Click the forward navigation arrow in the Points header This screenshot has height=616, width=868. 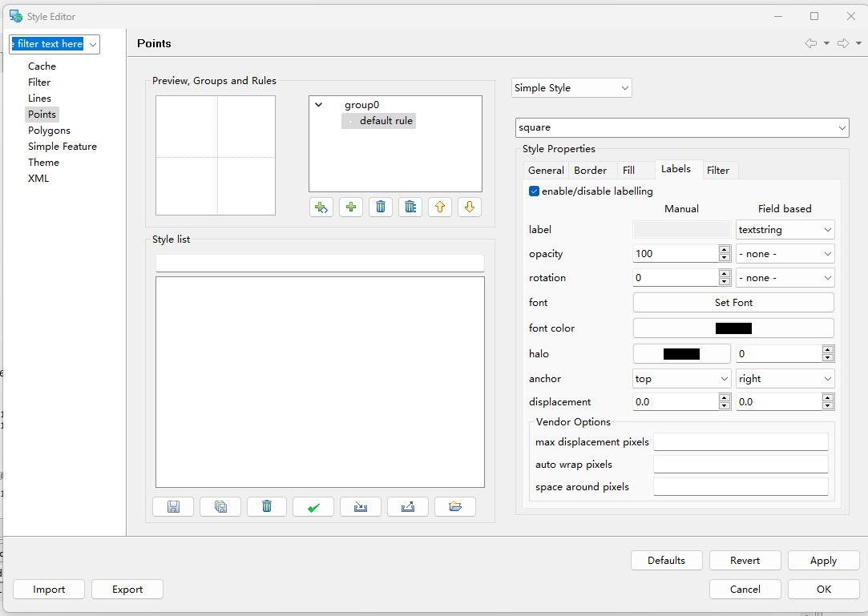pyautogui.click(x=843, y=43)
